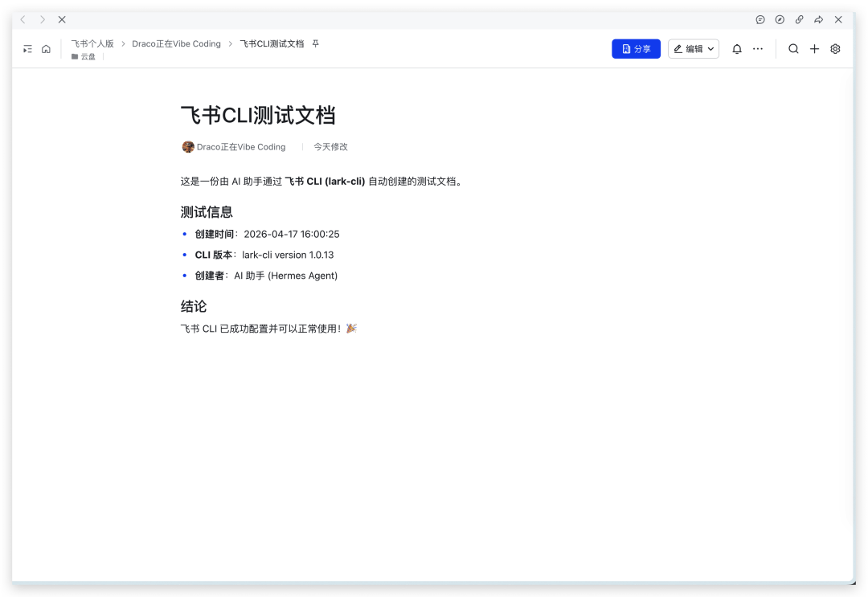Viewport: 868px width, 597px height.
Task: Open Draco正在Vibe Coding breadcrumb
Action: (x=176, y=43)
